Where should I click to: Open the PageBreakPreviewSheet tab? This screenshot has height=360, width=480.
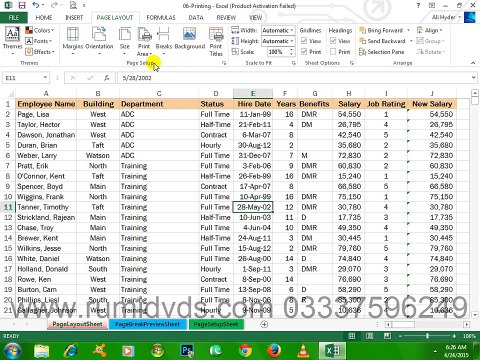pyautogui.click(x=147, y=324)
